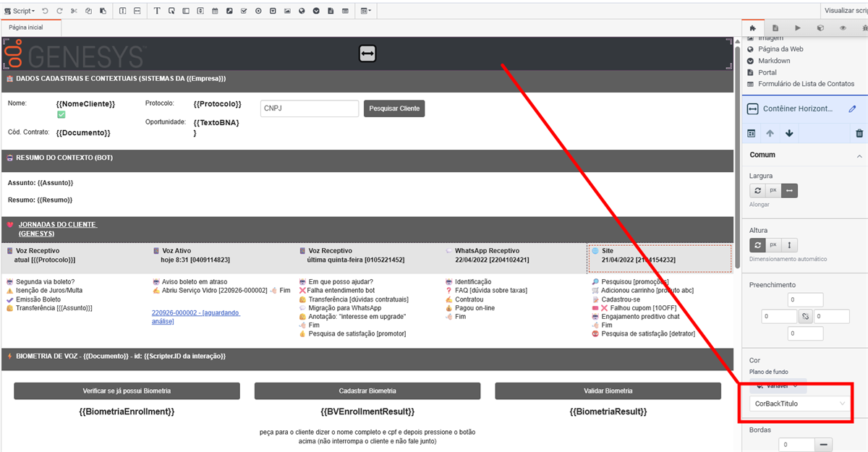Click the scissors cut icon
Image resolution: width=868 pixels, height=452 pixels.
tap(74, 11)
